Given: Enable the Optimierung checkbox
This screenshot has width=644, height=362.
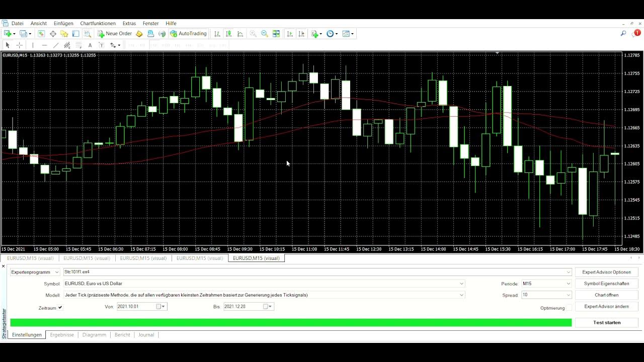Looking at the screenshot, I should tap(569, 308).
